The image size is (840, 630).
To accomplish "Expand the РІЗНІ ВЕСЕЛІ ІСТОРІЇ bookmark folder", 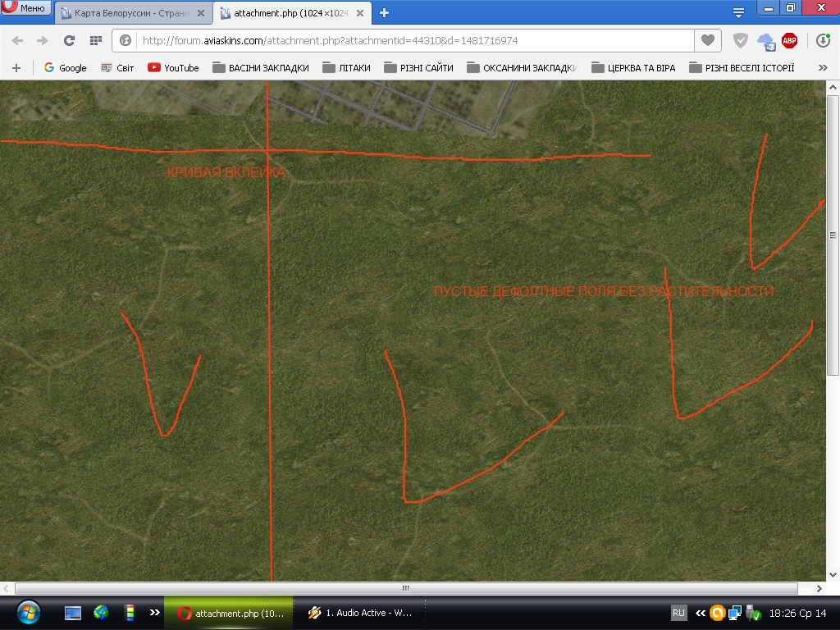I will coord(742,68).
